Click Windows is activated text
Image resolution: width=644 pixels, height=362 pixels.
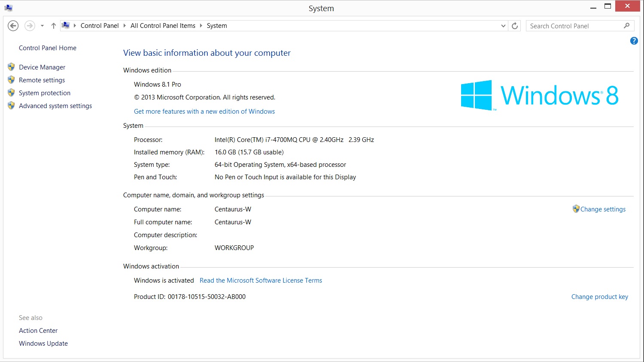pos(164,281)
